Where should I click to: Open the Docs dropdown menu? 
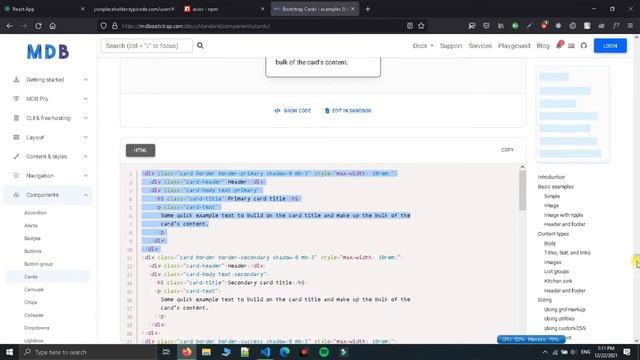(x=423, y=46)
